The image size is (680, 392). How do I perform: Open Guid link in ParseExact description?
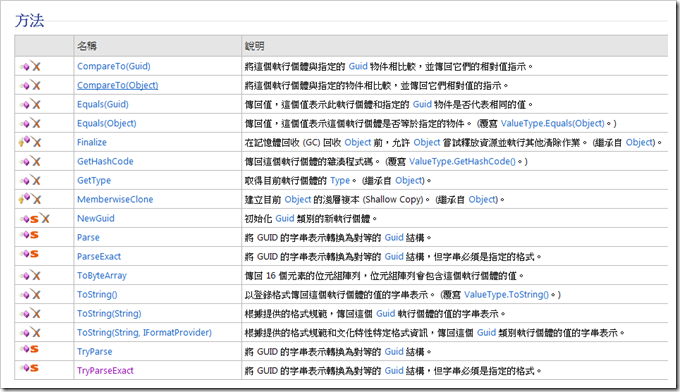[x=394, y=257]
